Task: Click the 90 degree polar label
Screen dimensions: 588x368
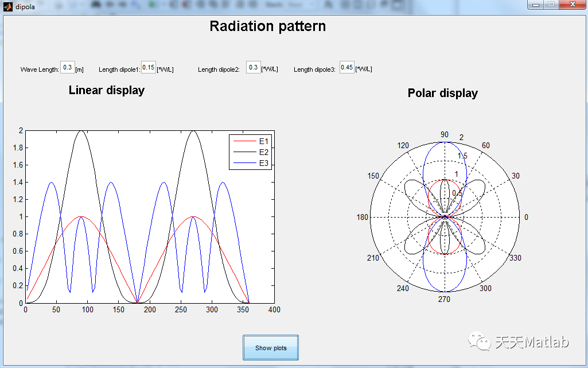Action: 445,134
